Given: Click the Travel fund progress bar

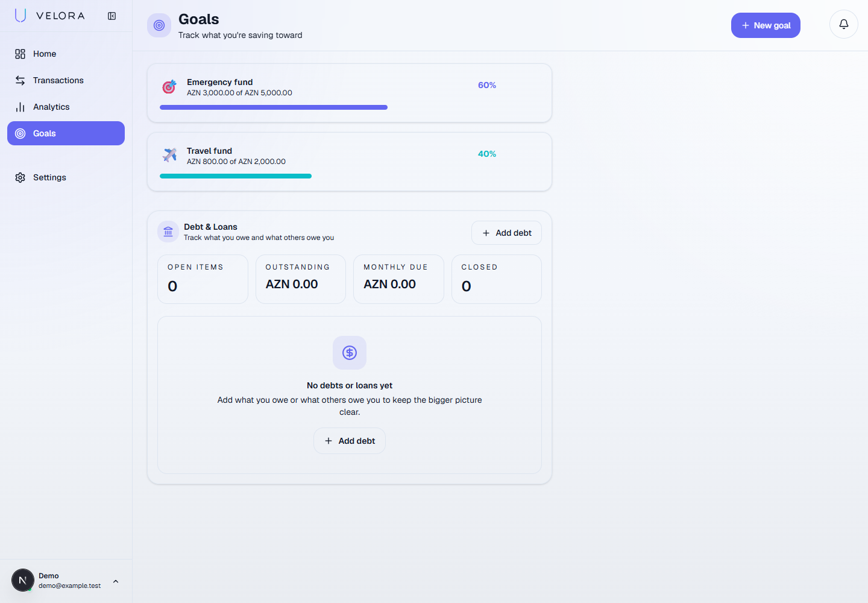Looking at the screenshot, I should pos(350,176).
